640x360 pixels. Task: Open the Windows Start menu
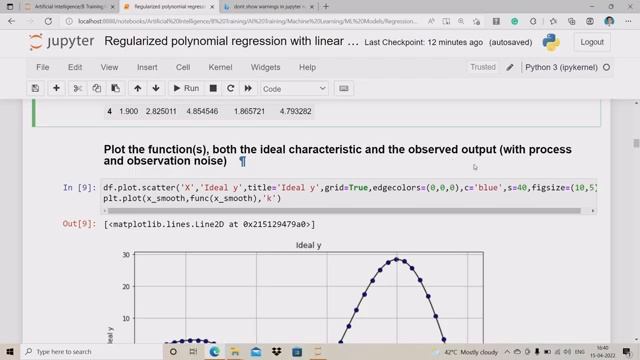click(10, 352)
